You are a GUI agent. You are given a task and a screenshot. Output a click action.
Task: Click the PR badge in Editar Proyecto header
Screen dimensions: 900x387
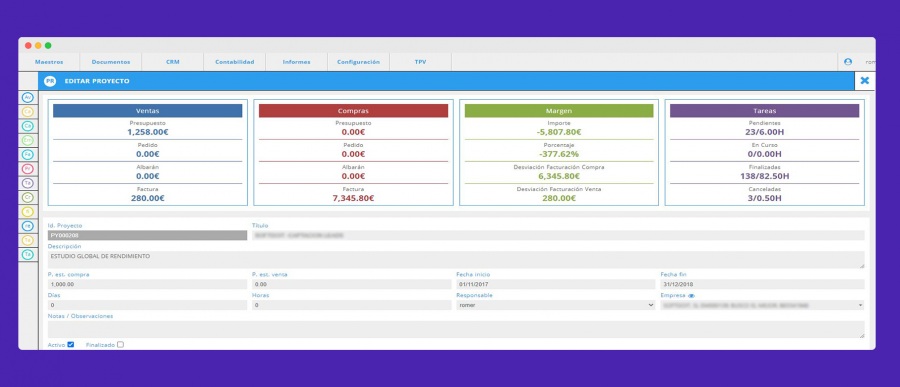pos(50,81)
